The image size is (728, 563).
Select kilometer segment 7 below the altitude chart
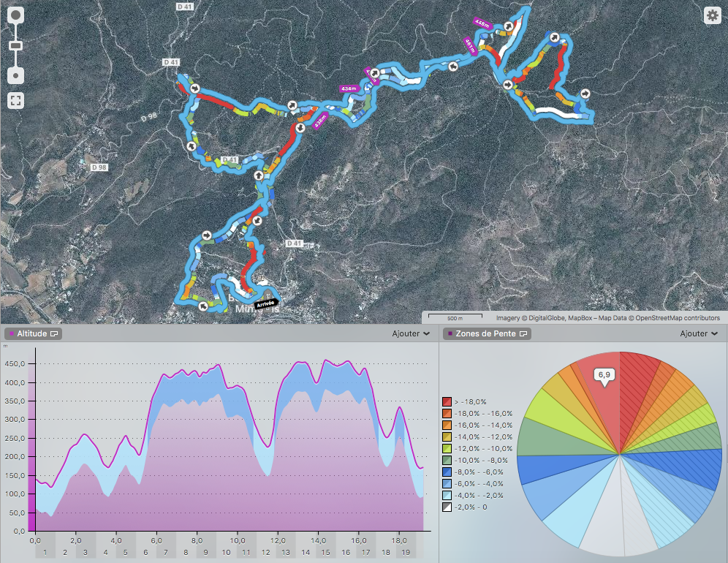166,553
